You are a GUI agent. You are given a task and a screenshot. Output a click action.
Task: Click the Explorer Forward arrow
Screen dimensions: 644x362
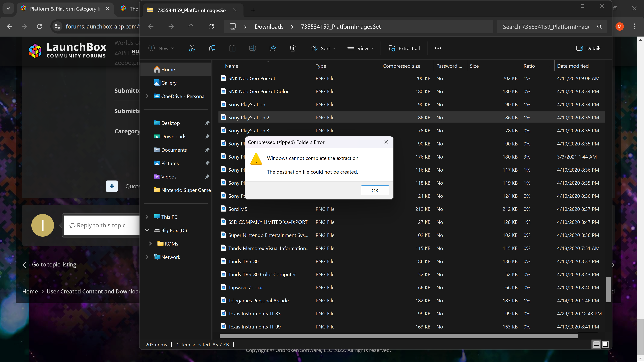(x=171, y=26)
